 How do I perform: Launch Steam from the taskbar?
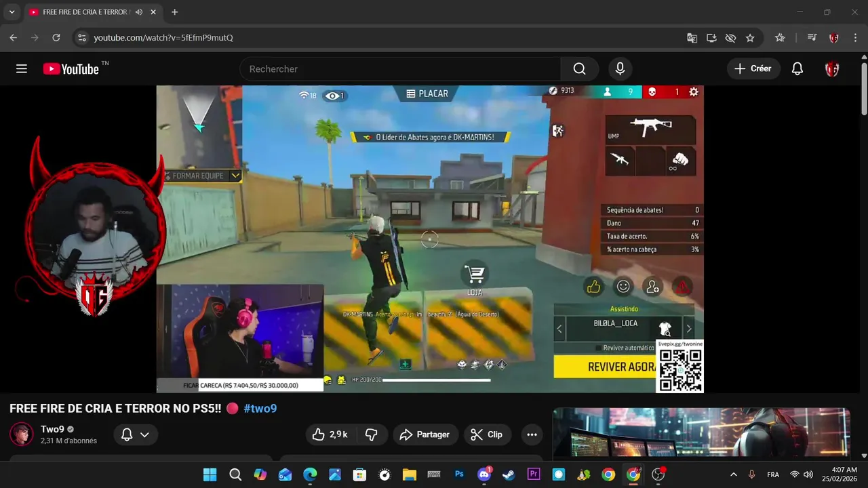509,474
